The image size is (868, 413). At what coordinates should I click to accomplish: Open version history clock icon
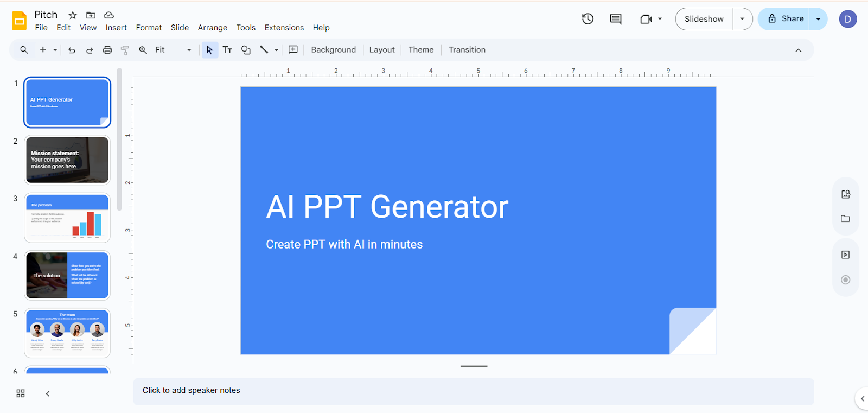(x=588, y=19)
